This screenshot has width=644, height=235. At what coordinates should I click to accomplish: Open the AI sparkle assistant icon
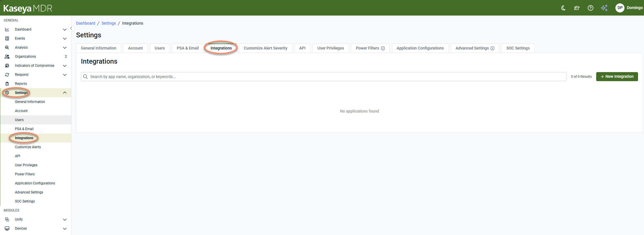604,8
